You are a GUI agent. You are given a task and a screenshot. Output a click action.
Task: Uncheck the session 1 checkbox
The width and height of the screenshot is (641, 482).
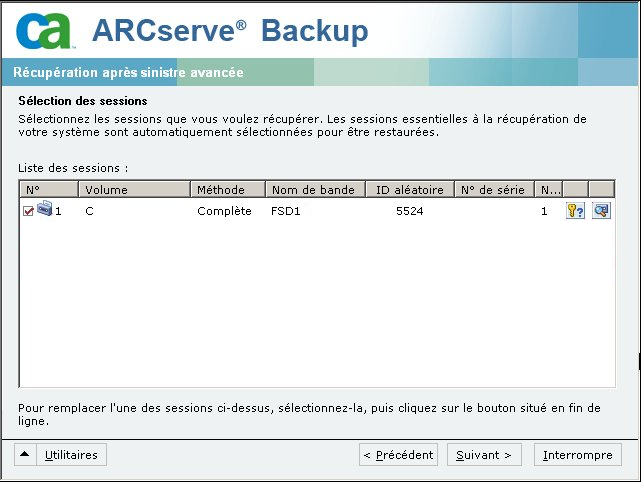(x=28, y=212)
